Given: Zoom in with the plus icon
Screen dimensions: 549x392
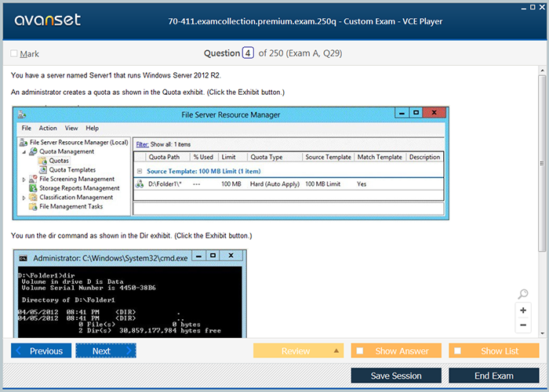Looking at the screenshot, I should pos(523,310).
